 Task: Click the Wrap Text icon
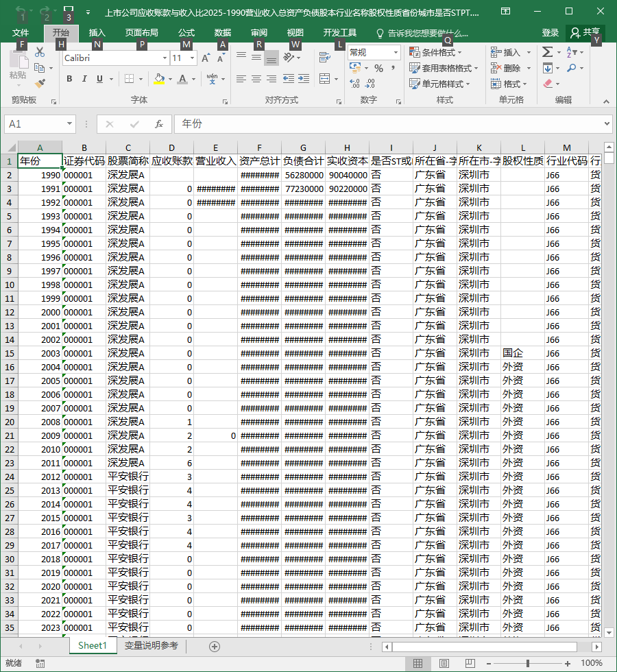(x=325, y=57)
